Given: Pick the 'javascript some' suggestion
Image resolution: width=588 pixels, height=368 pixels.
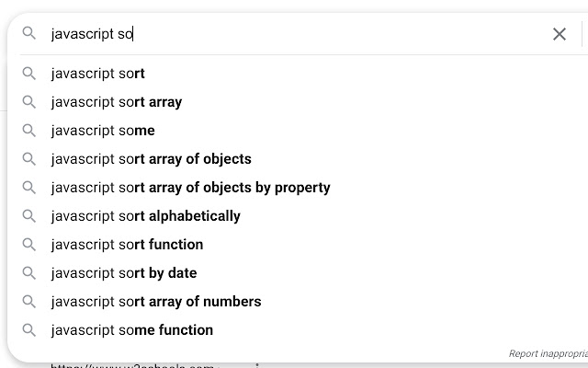Looking at the screenshot, I should coord(103,131).
